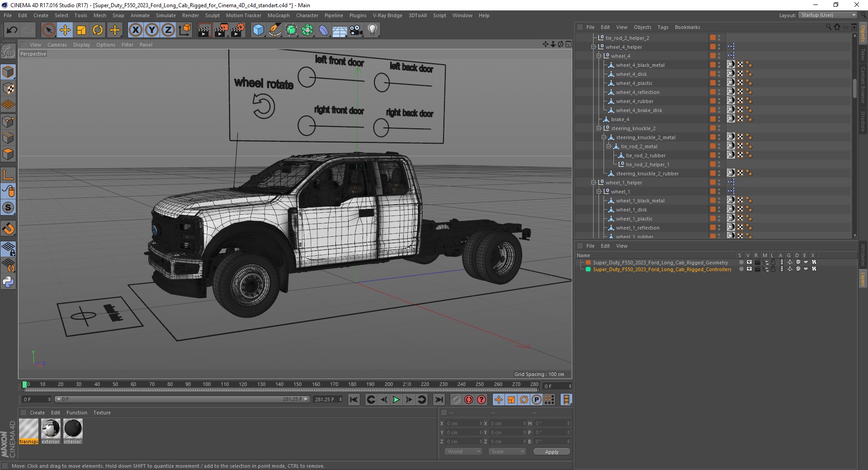This screenshot has height=470, width=868.
Task: Click the Objects panel vertical scrollbar
Action: tap(854, 88)
